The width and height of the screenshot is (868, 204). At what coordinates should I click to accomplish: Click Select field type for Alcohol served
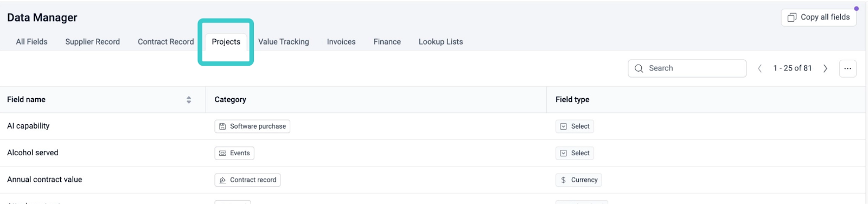point(575,153)
